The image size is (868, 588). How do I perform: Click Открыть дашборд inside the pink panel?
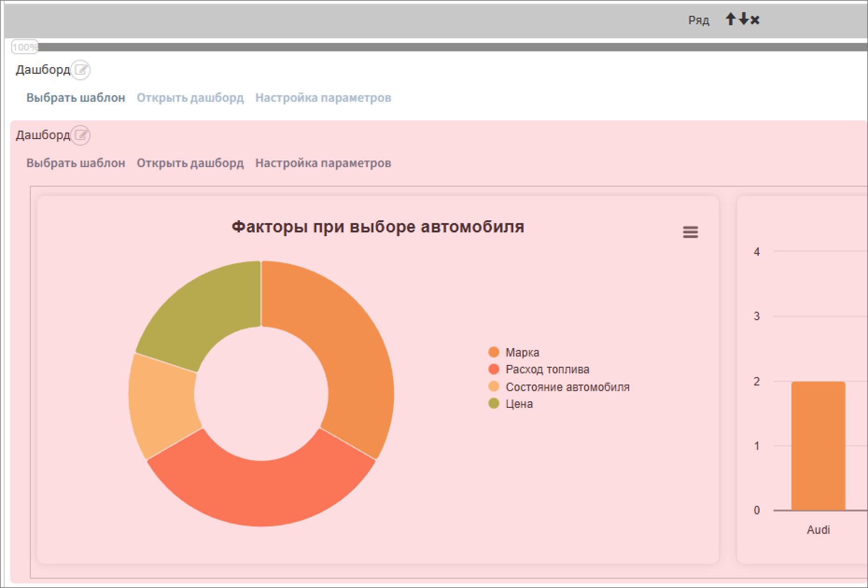point(190,163)
